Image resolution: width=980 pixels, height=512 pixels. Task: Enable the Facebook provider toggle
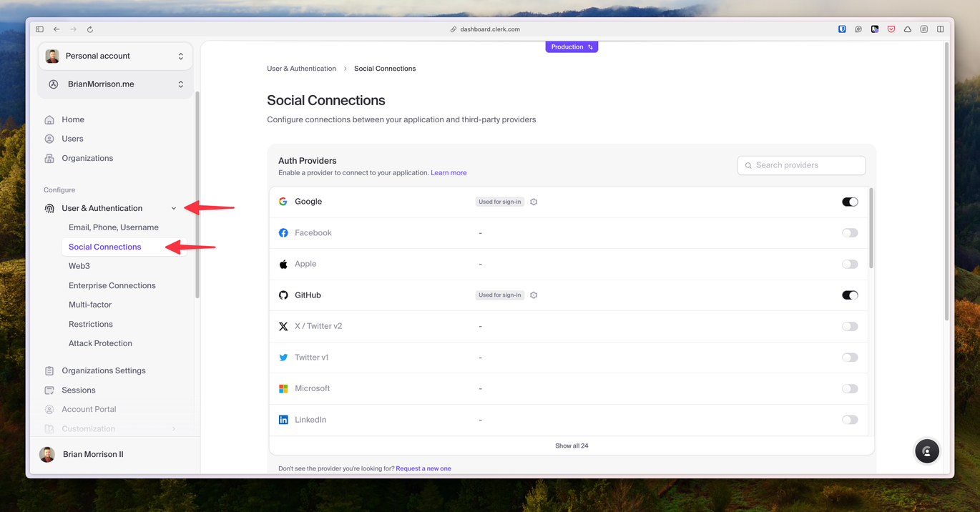coord(850,232)
